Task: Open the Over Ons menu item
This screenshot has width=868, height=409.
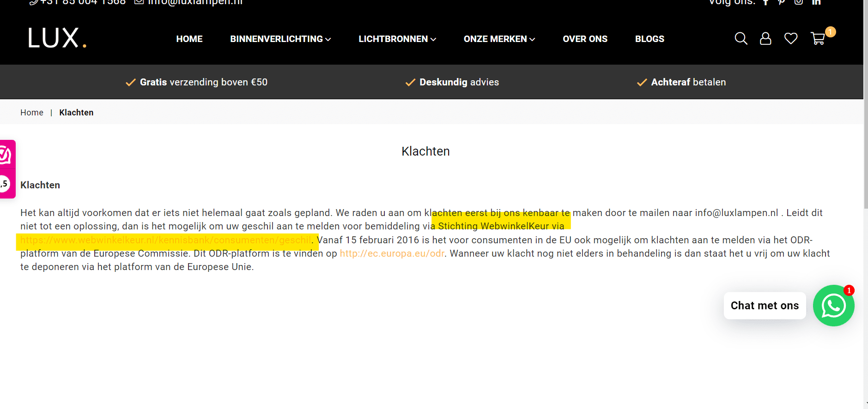Action: coord(585,39)
